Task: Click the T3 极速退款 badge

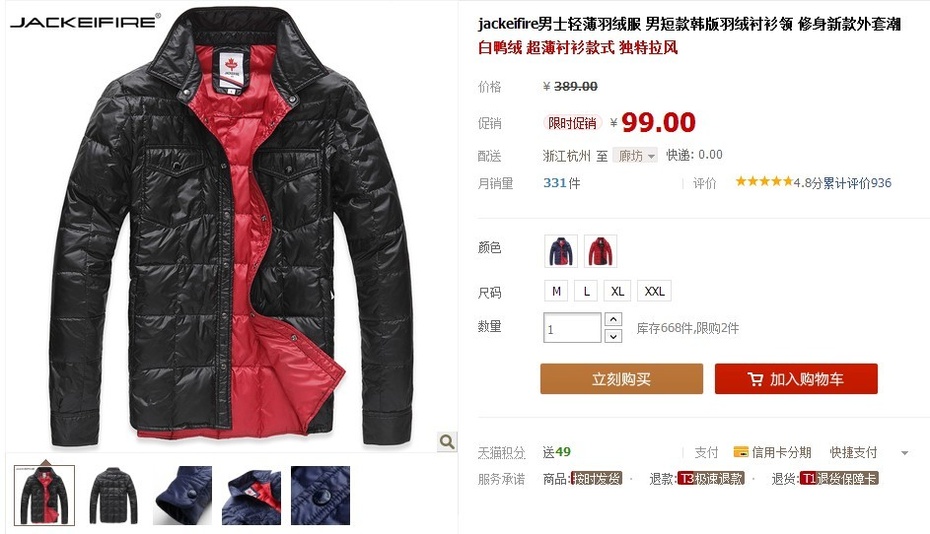Action: 711,479
